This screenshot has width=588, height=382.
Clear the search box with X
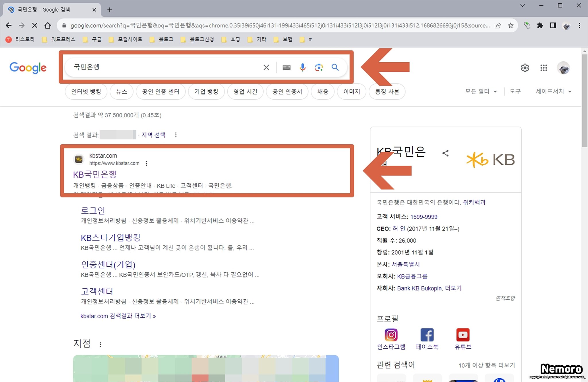pos(266,67)
